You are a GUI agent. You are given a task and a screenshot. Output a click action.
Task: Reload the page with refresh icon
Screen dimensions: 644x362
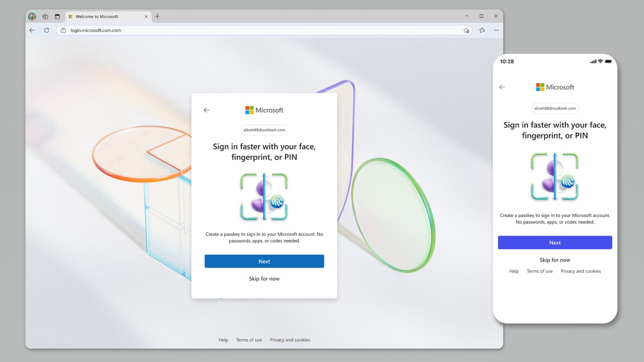pos(47,30)
